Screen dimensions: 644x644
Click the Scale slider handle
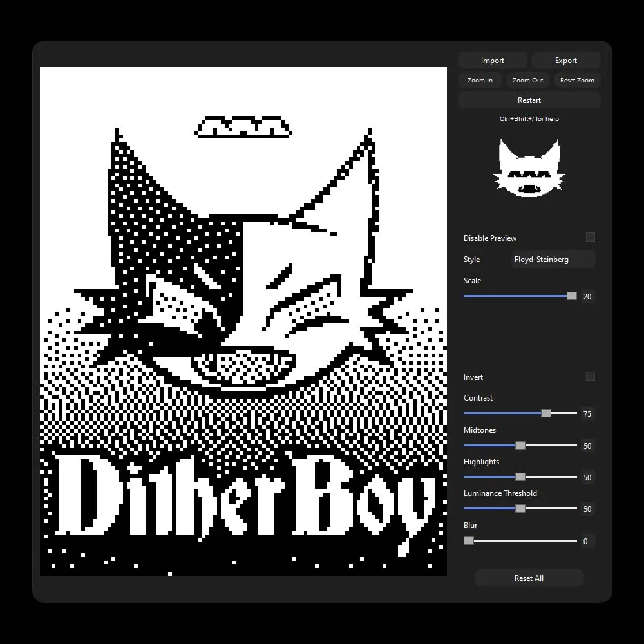click(571, 296)
